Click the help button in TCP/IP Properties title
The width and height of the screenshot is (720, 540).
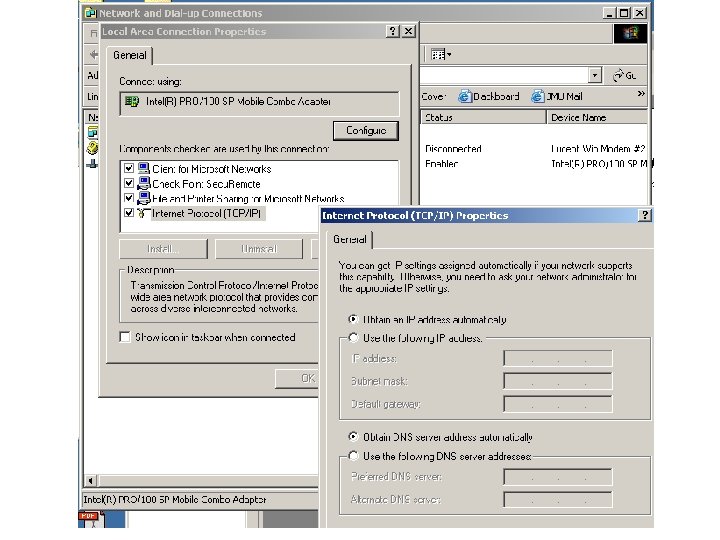pos(645,215)
